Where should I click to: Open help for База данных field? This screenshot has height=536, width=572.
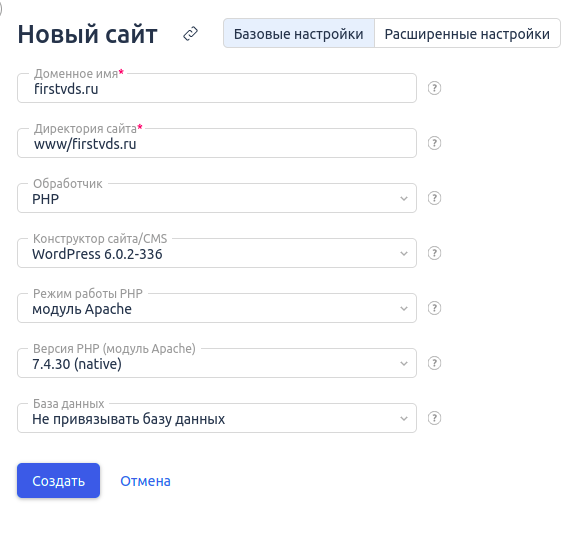[x=434, y=418]
